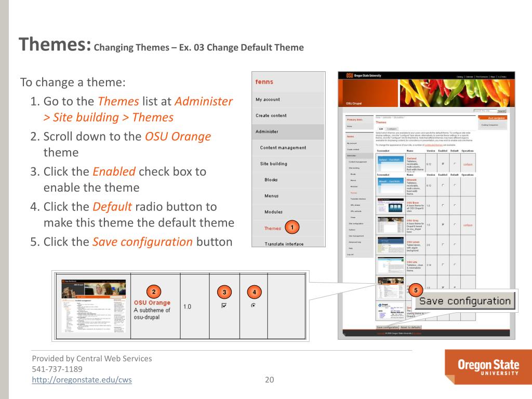Viewport: 532px width, 399px height.
Task: Toggle the OSU Lite Enabled checkbox
Action: [443, 264]
